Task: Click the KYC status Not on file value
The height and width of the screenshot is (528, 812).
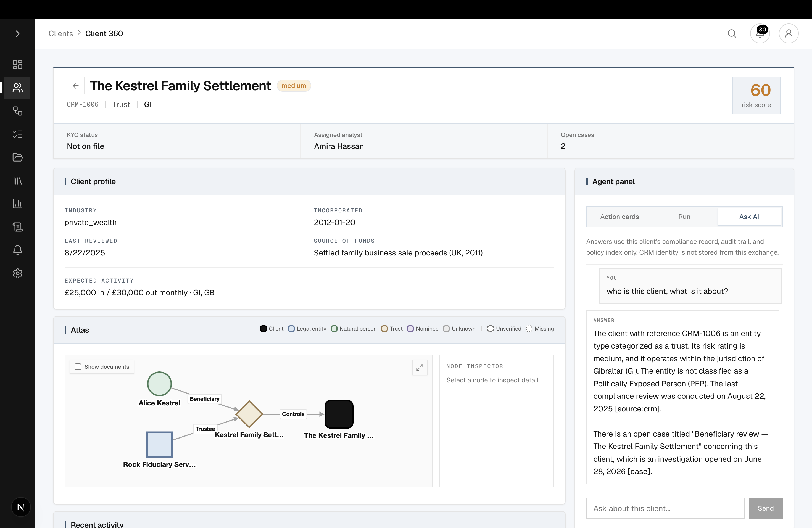Action: [x=85, y=146]
